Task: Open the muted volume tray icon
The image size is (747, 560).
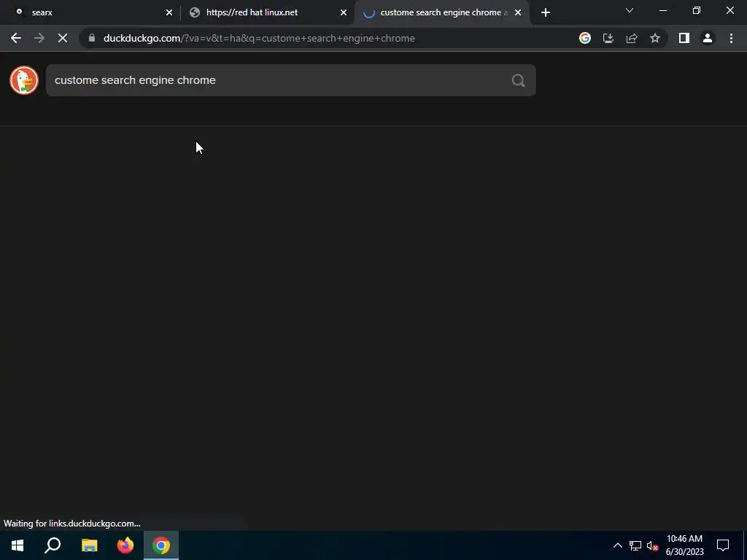Action: click(x=653, y=545)
